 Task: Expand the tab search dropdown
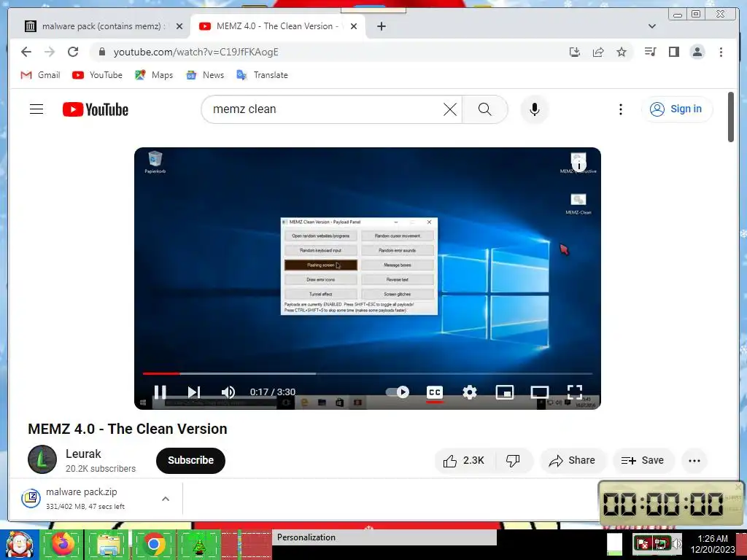pyautogui.click(x=652, y=26)
